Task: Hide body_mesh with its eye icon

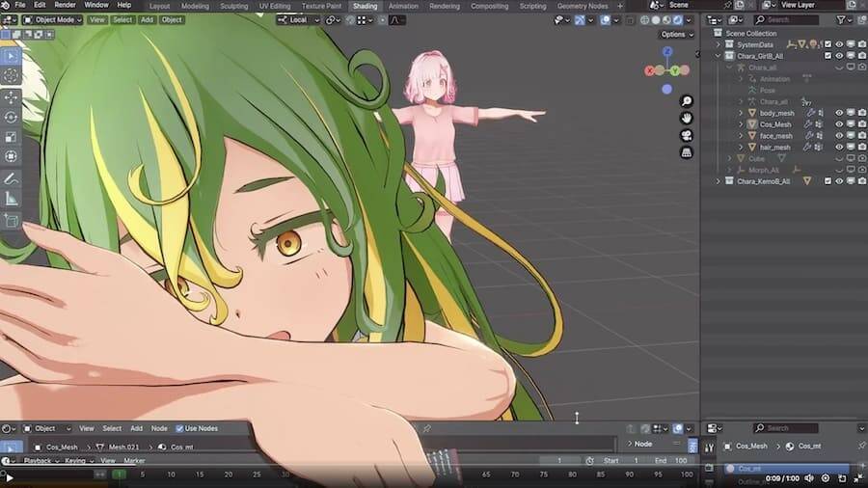Action: pyautogui.click(x=839, y=113)
